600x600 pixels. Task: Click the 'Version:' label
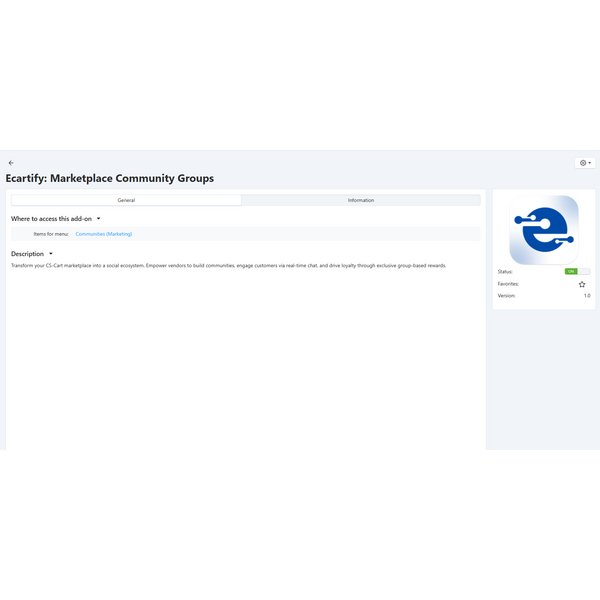pos(507,296)
